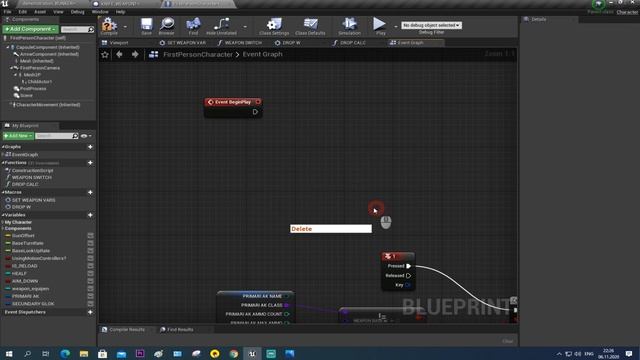Open Chrome from Windows taskbar
This screenshot has height=360, width=640.
233,353
